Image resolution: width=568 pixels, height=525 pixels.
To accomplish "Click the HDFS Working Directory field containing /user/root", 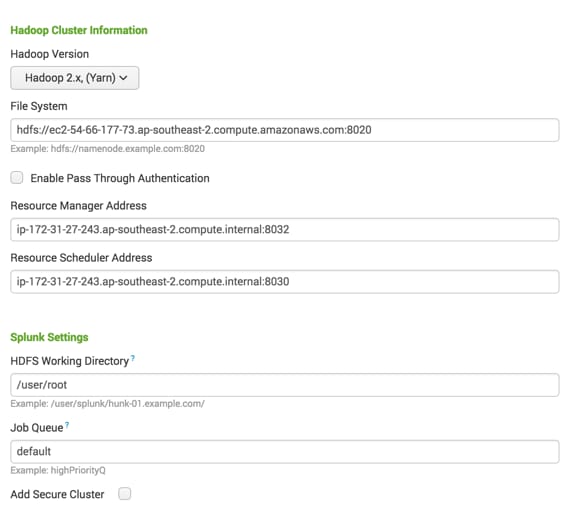I will 285,385.
